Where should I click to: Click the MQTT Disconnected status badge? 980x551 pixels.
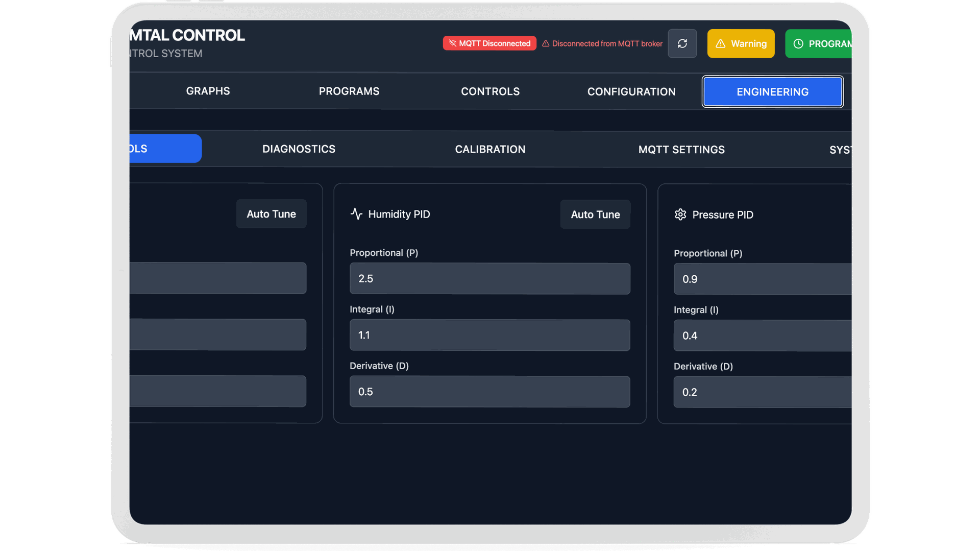click(x=489, y=43)
